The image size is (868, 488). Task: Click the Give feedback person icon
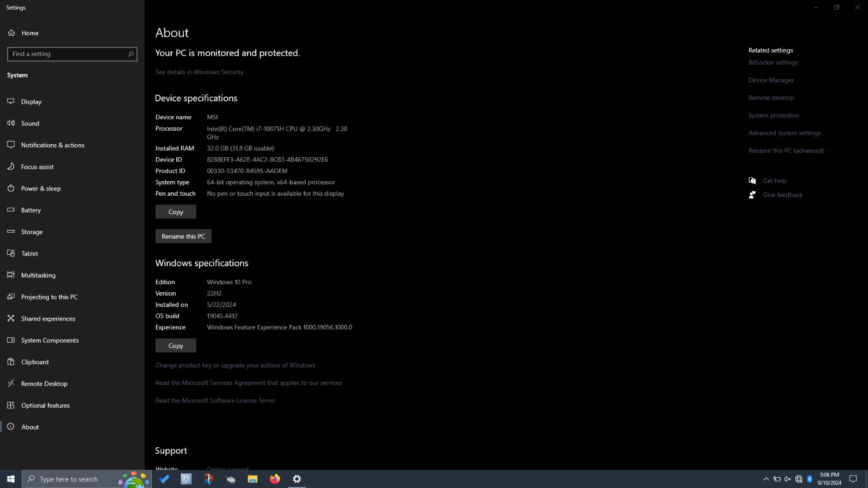pos(752,195)
